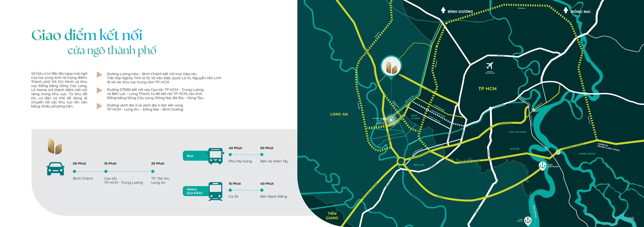The image size is (644, 227).
Task: Click the Tân Sơn Nhất airport plane icon
Action: [489, 66]
